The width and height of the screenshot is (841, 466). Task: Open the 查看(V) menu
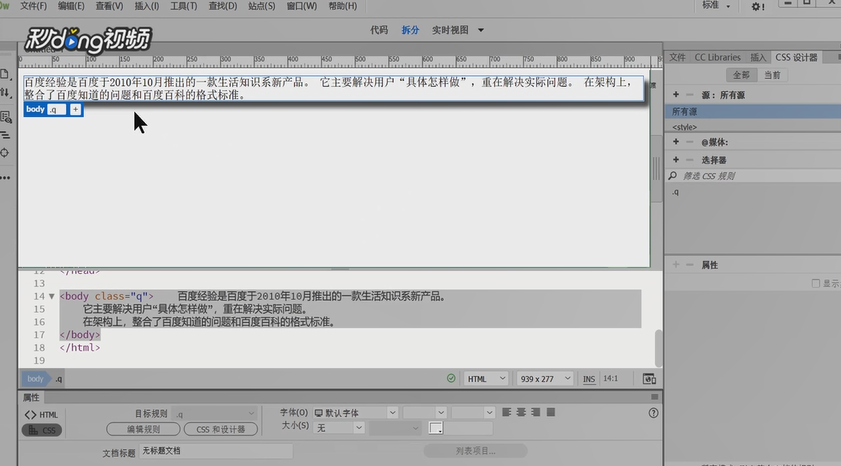[109, 6]
